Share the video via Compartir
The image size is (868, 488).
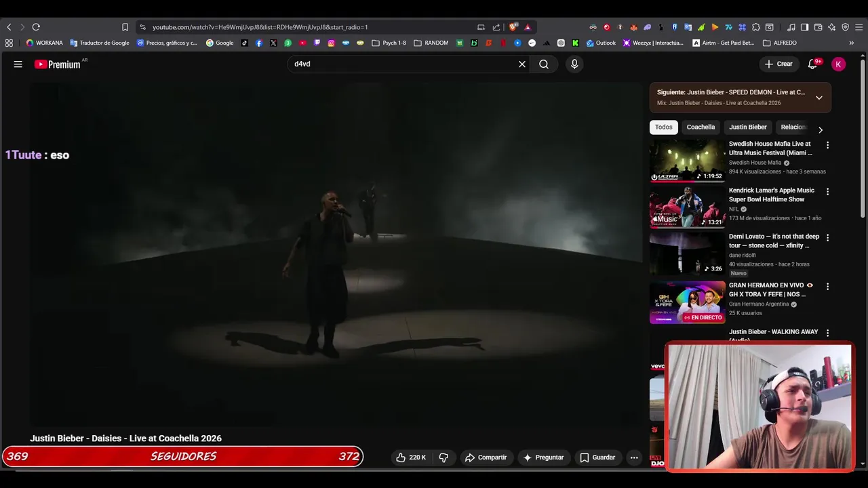[x=486, y=457]
